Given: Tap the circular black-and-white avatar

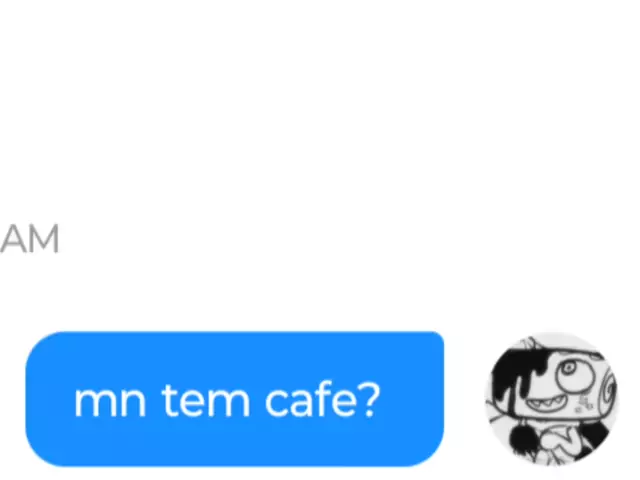Looking at the screenshot, I should [x=553, y=399].
